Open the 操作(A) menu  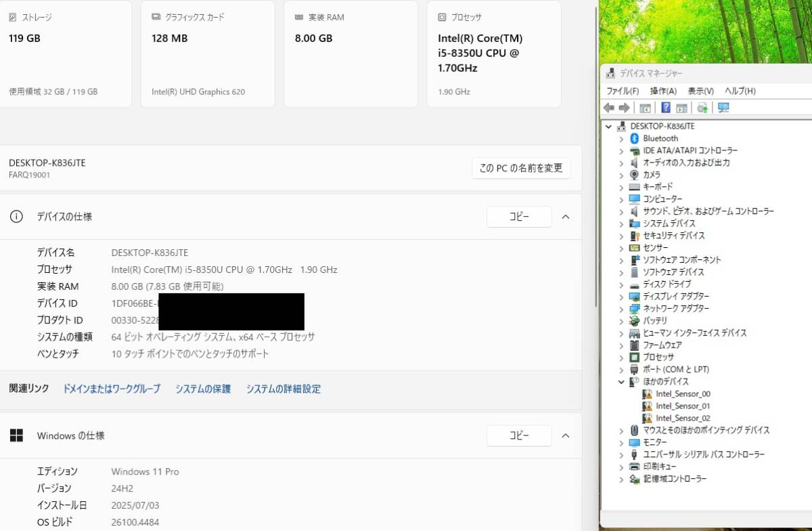663,91
